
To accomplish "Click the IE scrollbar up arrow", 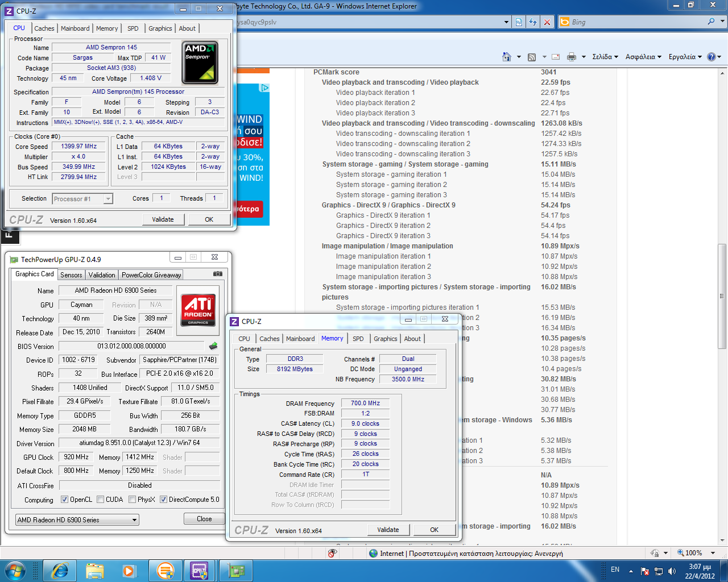I will click(x=722, y=72).
